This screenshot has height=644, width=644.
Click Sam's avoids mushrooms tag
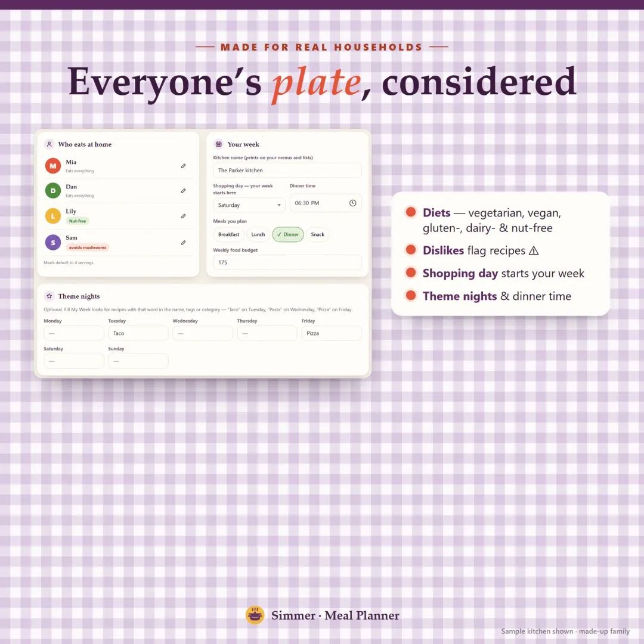point(88,247)
